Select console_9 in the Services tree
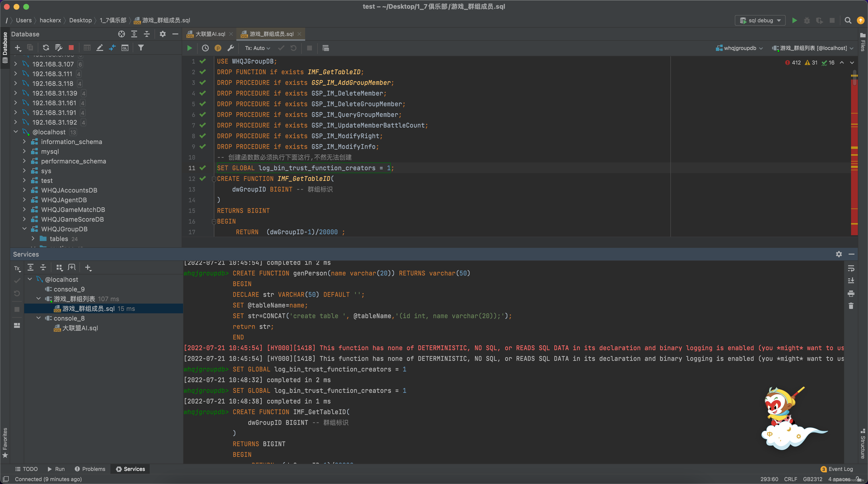Image resolution: width=868 pixels, height=484 pixels. [x=69, y=289]
